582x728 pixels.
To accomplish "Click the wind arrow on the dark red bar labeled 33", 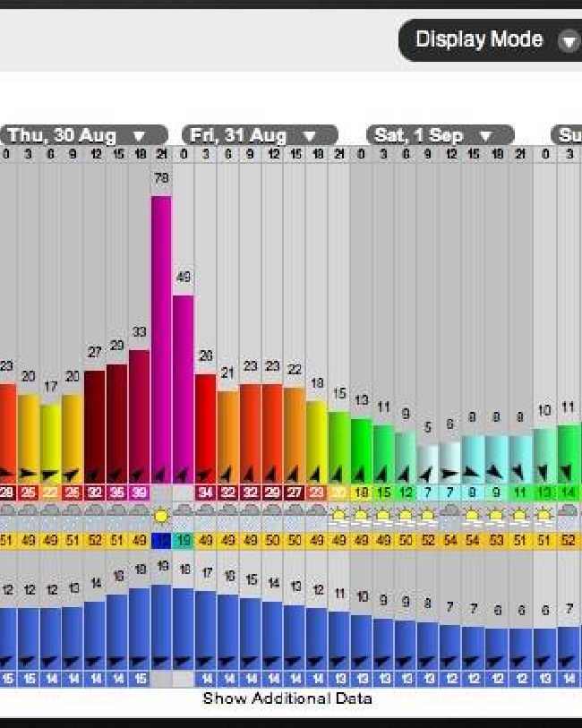I will click(138, 475).
